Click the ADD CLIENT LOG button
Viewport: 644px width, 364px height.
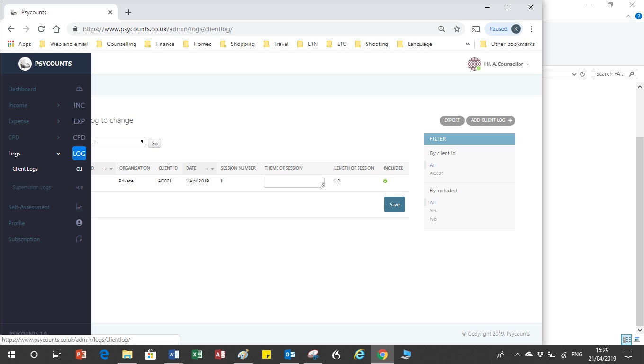491,120
